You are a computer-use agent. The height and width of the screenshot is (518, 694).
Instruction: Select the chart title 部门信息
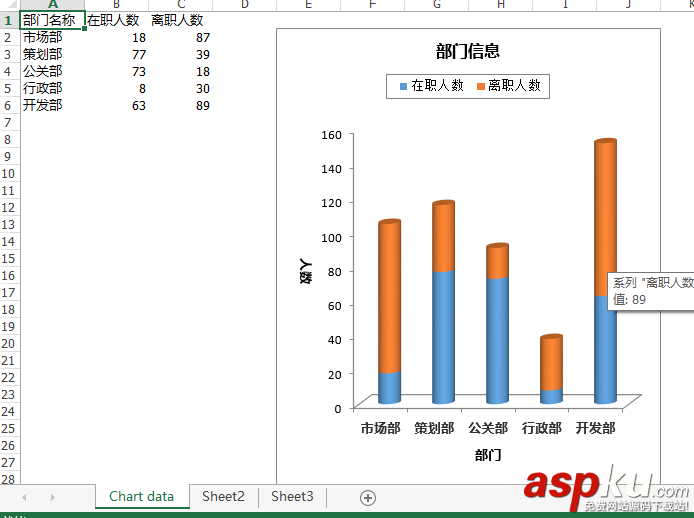[x=468, y=51]
